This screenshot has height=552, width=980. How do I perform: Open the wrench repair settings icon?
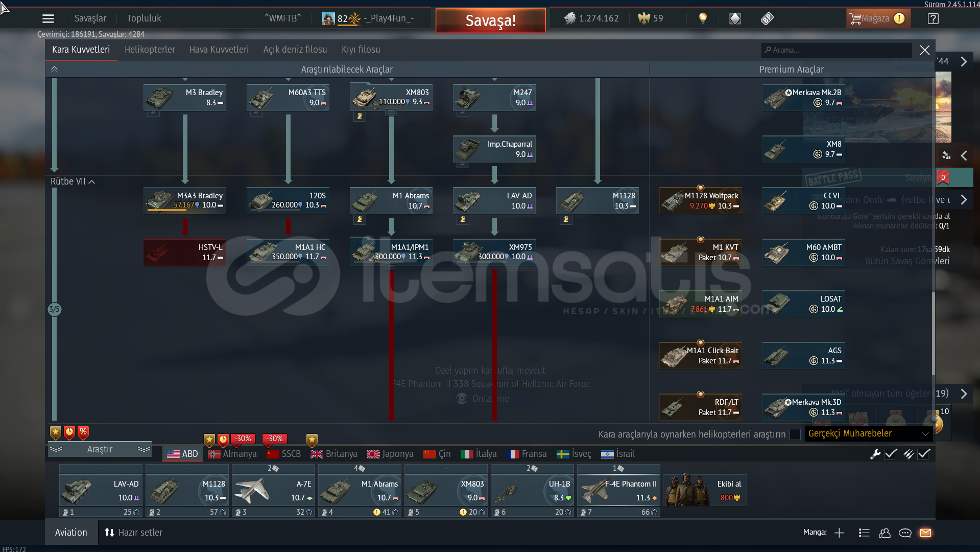coord(875,454)
